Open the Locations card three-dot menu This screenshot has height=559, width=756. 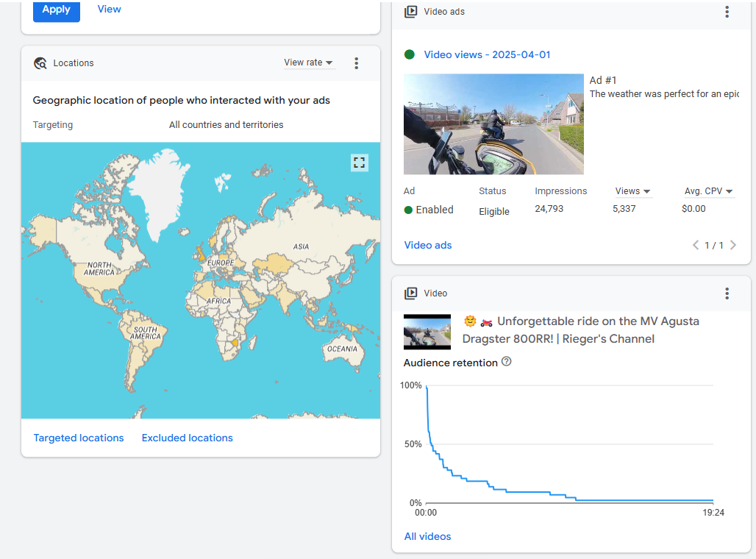click(x=357, y=63)
